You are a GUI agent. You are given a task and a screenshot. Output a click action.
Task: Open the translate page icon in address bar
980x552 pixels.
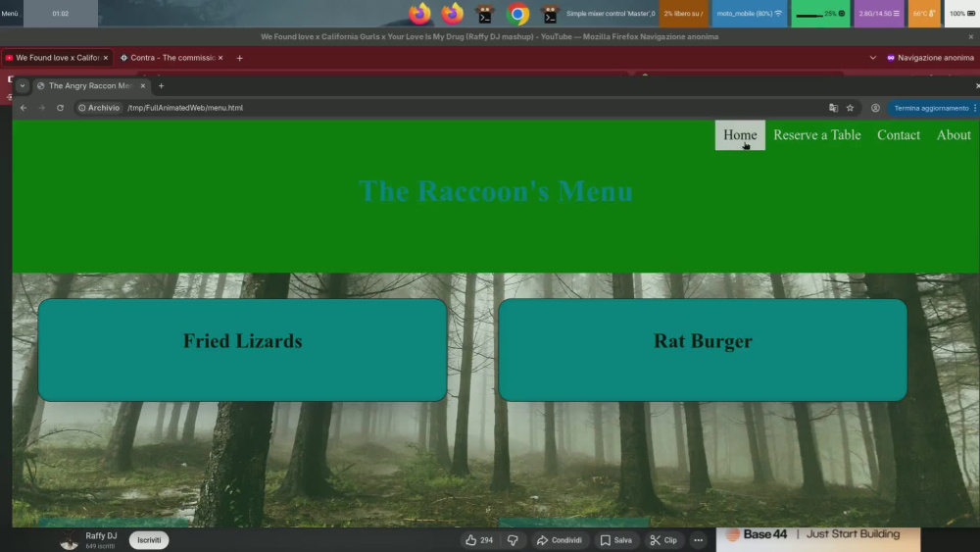pos(833,108)
